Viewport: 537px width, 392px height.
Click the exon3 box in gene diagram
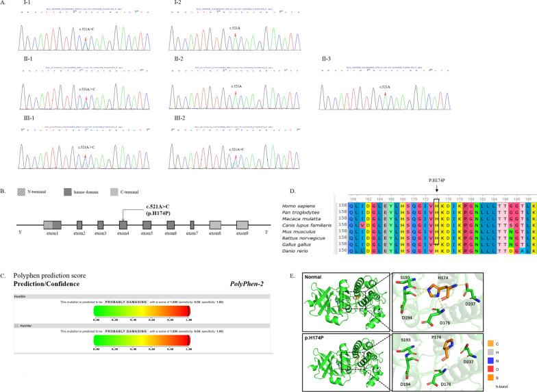click(100, 225)
